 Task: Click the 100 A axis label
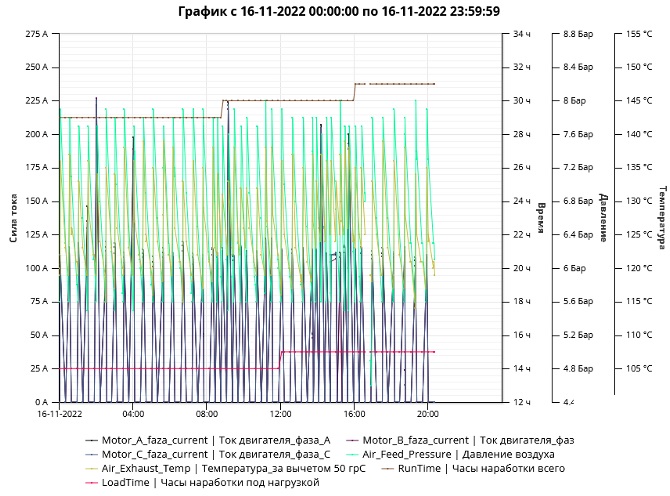click(x=36, y=268)
